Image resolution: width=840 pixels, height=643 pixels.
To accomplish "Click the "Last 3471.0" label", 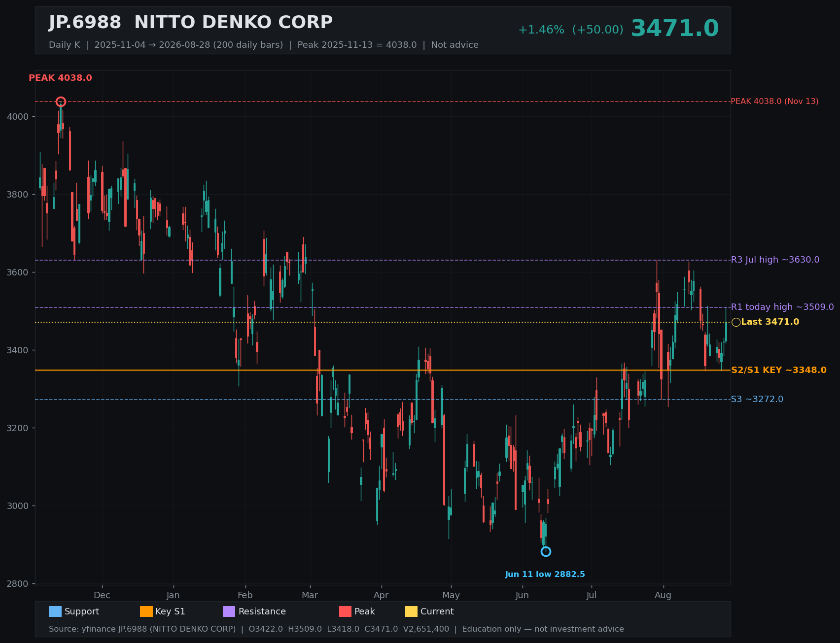I will 770,322.
